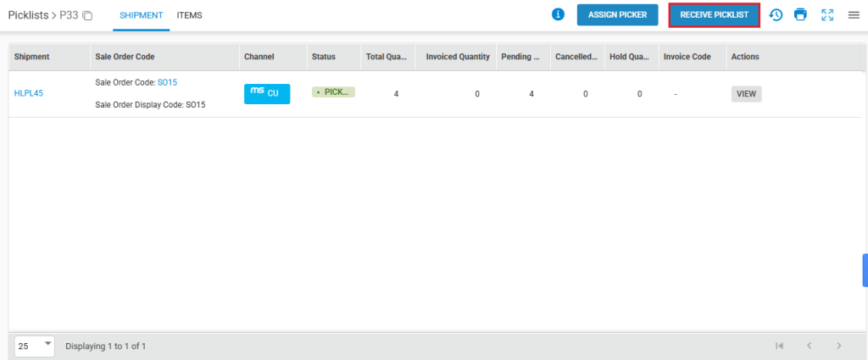The width and height of the screenshot is (868, 360).
Task: Switch to the SHIPMENT tab
Action: (x=142, y=15)
